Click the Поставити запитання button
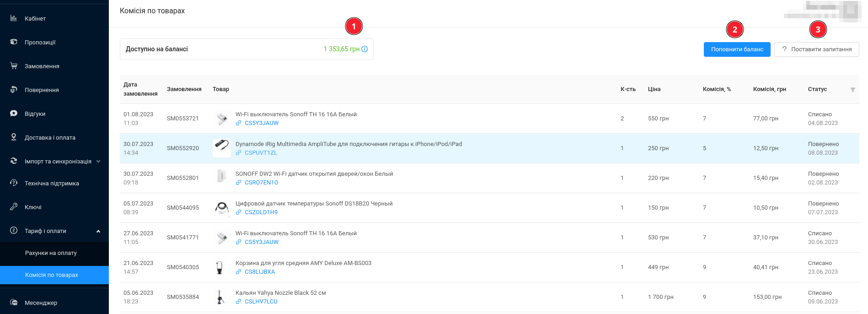 pos(816,49)
